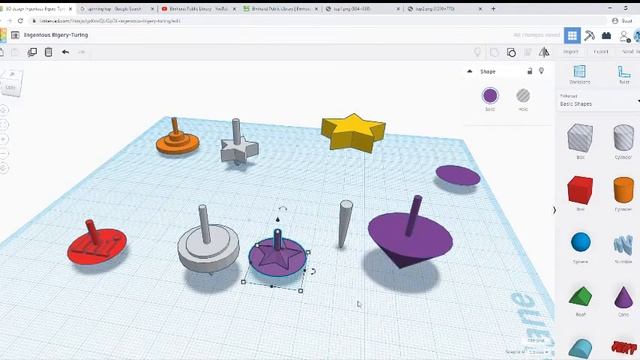Click the browser address bar URL
The height and width of the screenshot is (360, 640).
click(x=110, y=21)
